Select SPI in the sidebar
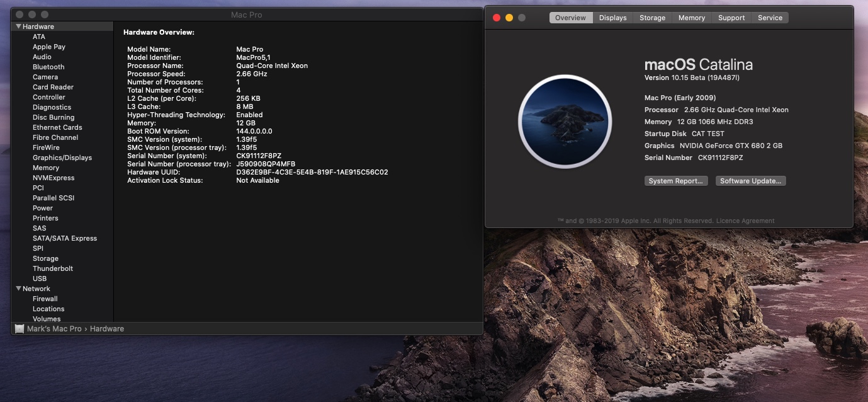 coord(38,248)
